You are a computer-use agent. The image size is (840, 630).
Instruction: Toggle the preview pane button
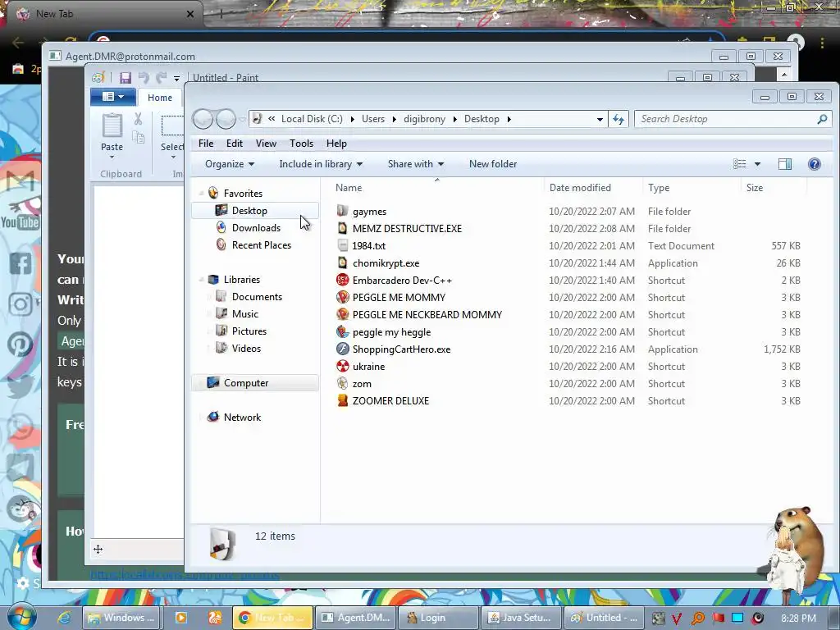(785, 164)
